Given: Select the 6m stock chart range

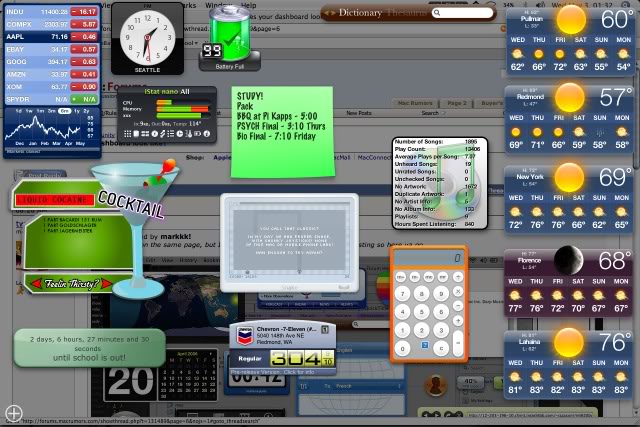Looking at the screenshot, I should tap(64, 111).
